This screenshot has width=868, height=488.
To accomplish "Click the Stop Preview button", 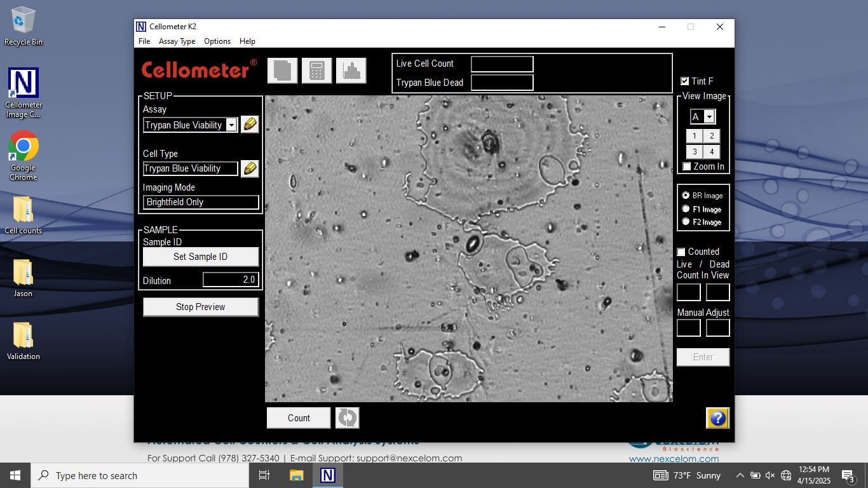I will (200, 307).
